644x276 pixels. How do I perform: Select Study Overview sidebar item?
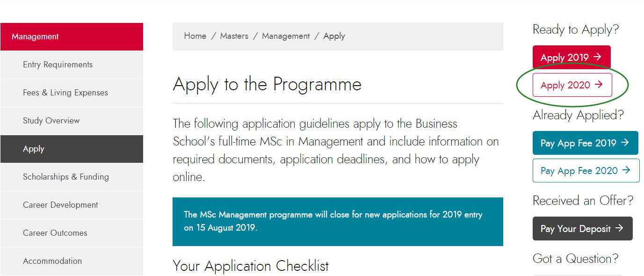72,121
